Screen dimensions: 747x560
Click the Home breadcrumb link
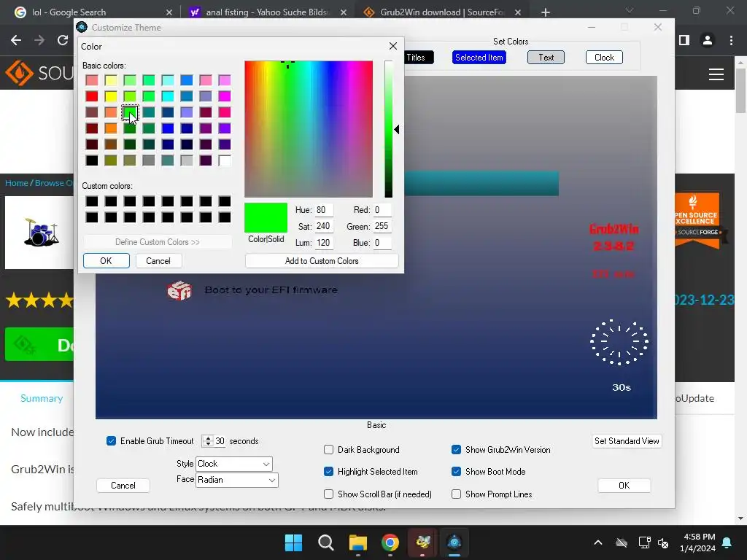point(16,183)
